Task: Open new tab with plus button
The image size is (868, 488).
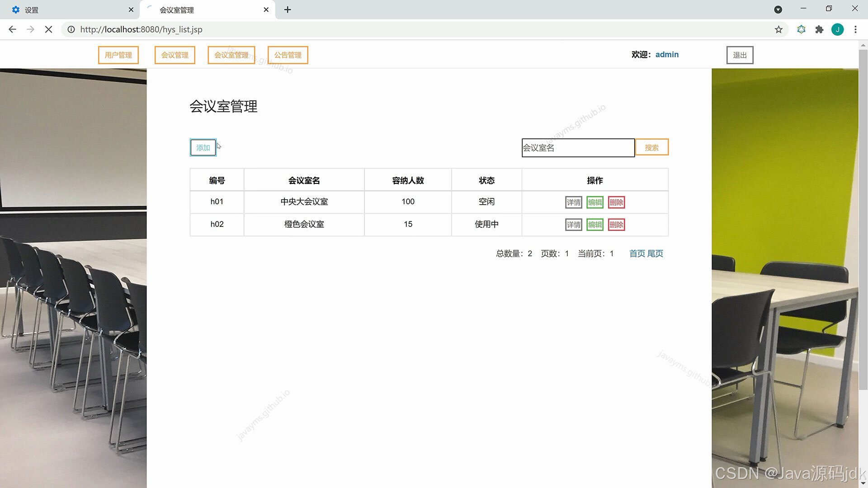Action: pos(288,9)
